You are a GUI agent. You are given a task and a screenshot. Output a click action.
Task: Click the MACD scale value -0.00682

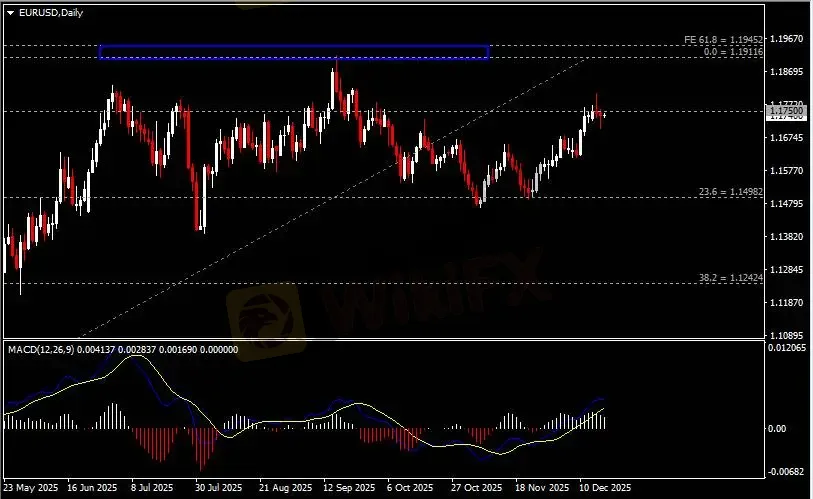785,472
